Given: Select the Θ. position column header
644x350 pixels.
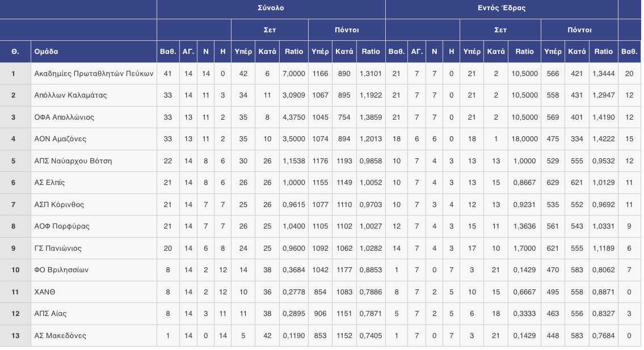Looking at the screenshot, I should (15, 52).
